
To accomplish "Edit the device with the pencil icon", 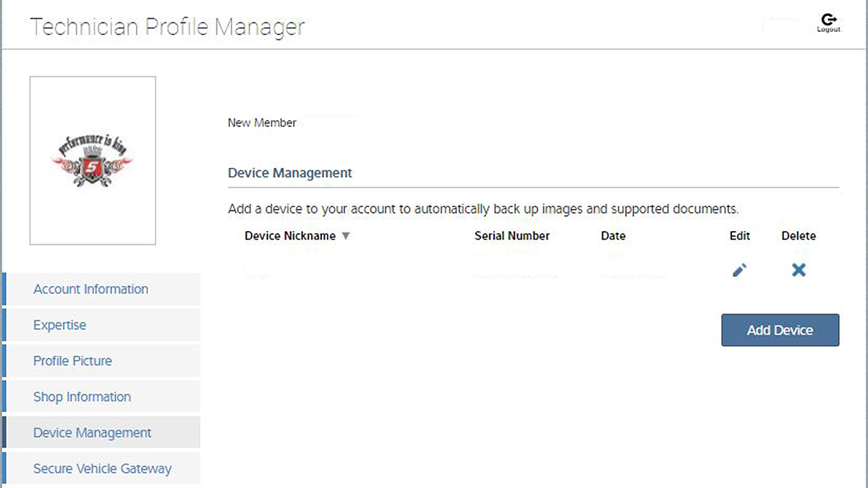I will (739, 270).
